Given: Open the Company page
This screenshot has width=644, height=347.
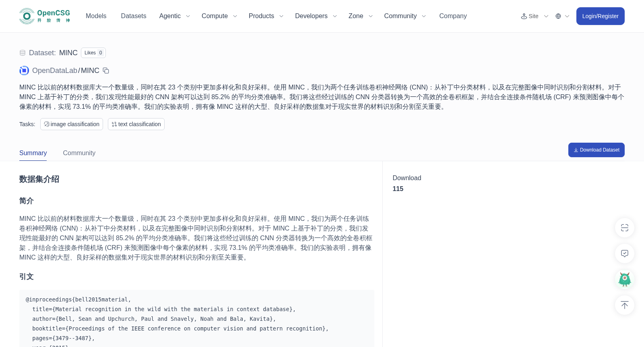Looking at the screenshot, I should tap(453, 16).
